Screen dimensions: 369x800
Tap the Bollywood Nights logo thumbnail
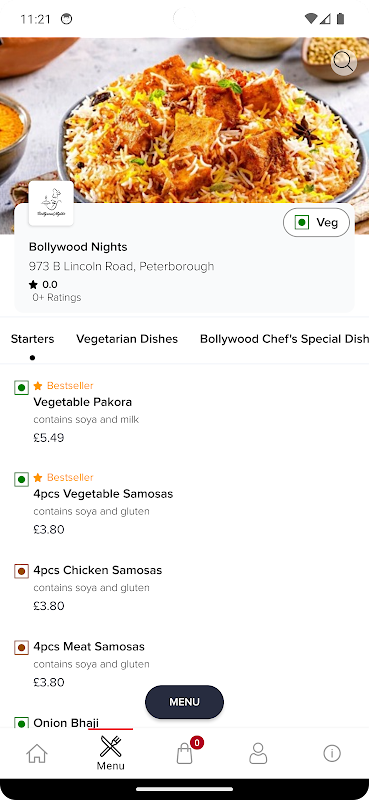point(51,204)
